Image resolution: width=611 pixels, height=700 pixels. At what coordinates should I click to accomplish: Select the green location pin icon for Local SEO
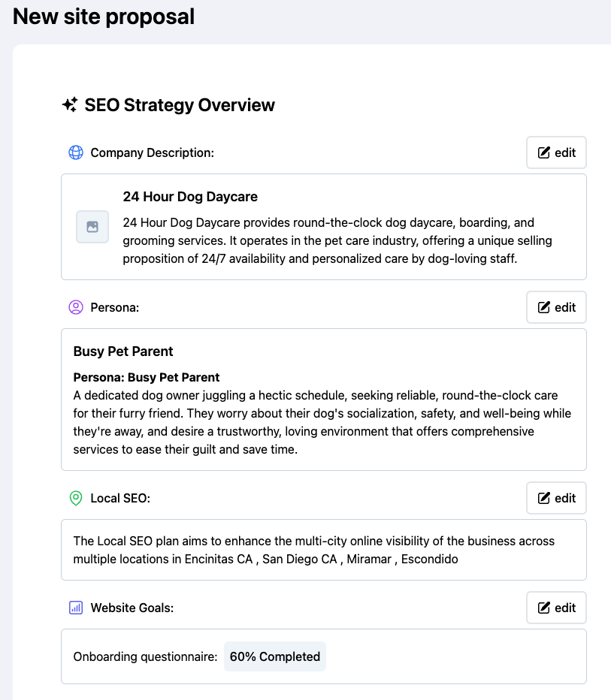pyautogui.click(x=75, y=498)
